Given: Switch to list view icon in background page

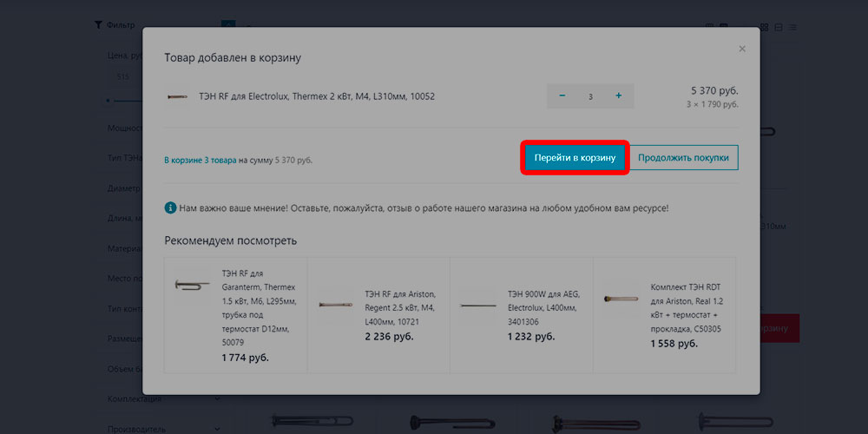Looking at the screenshot, I should tap(779, 27).
